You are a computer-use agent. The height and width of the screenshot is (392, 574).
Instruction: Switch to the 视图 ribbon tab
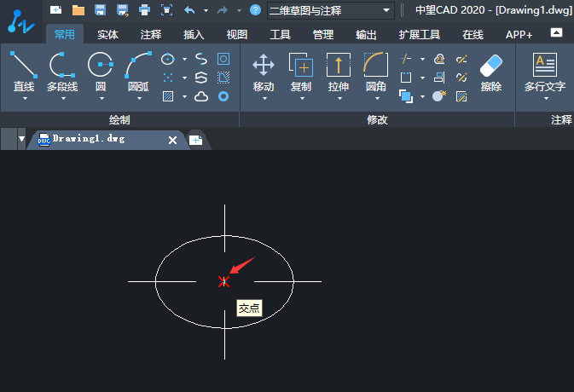pyautogui.click(x=237, y=34)
